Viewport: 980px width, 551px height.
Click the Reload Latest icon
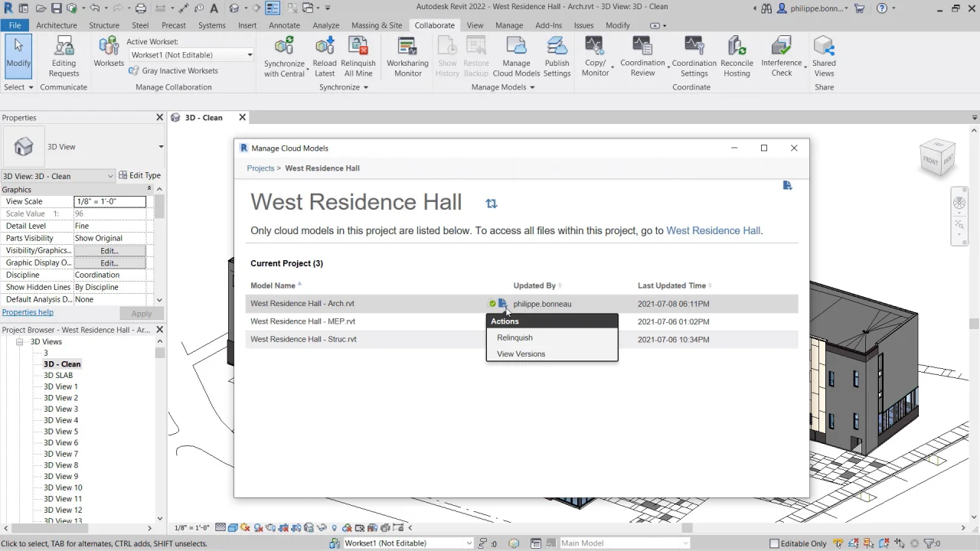point(325,47)
